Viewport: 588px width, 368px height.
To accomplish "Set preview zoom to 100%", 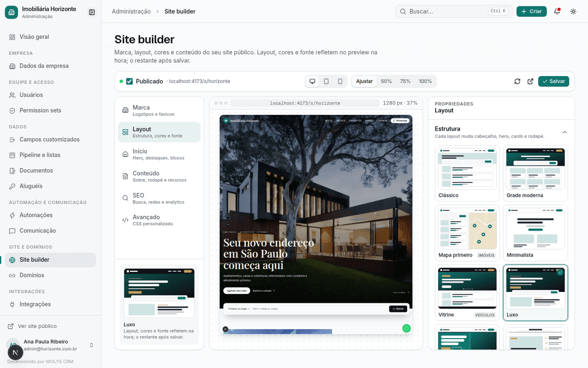I will click(x=425, y=81).
